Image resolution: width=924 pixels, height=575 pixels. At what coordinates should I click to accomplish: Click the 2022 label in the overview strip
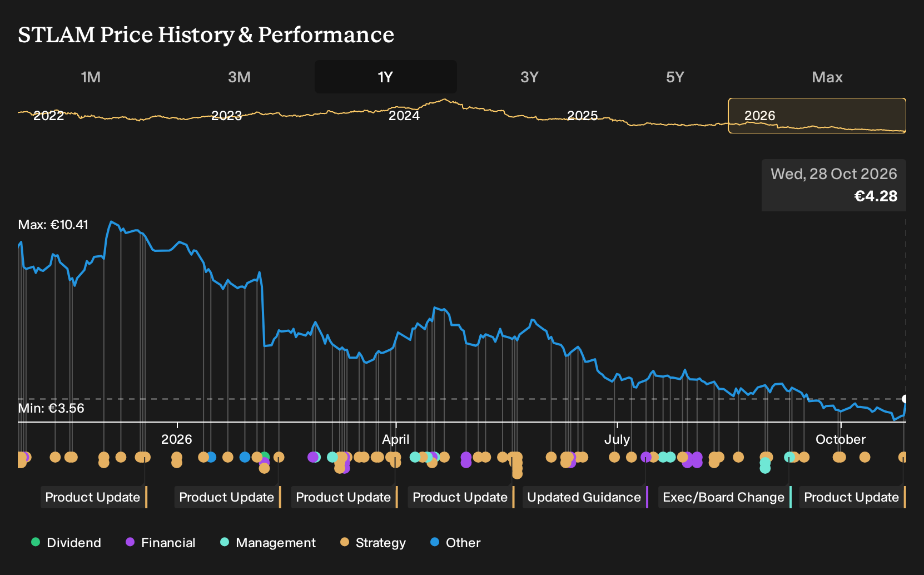[x=49, y=116]
